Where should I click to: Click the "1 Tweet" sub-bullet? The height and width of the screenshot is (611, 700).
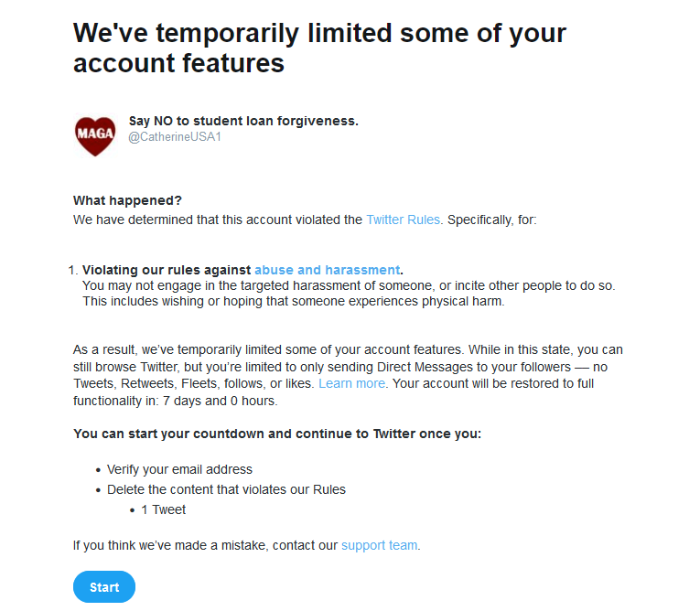tap(163, 509)
